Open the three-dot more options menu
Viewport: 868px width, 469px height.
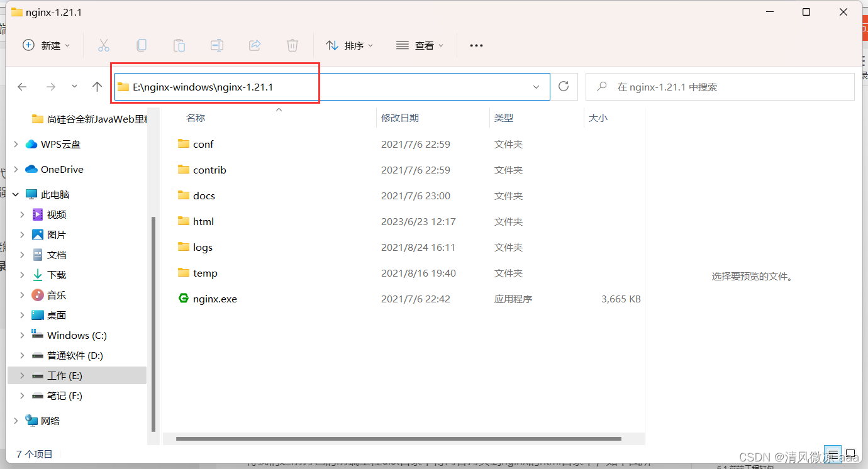coord(476,45)
